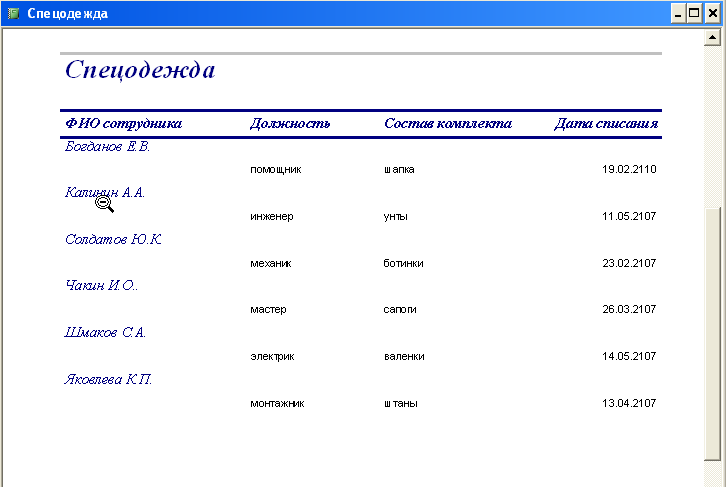This screenshot has height=487, width=726.
Task: Click column header ФИО сотрудника
Action: 124,124
